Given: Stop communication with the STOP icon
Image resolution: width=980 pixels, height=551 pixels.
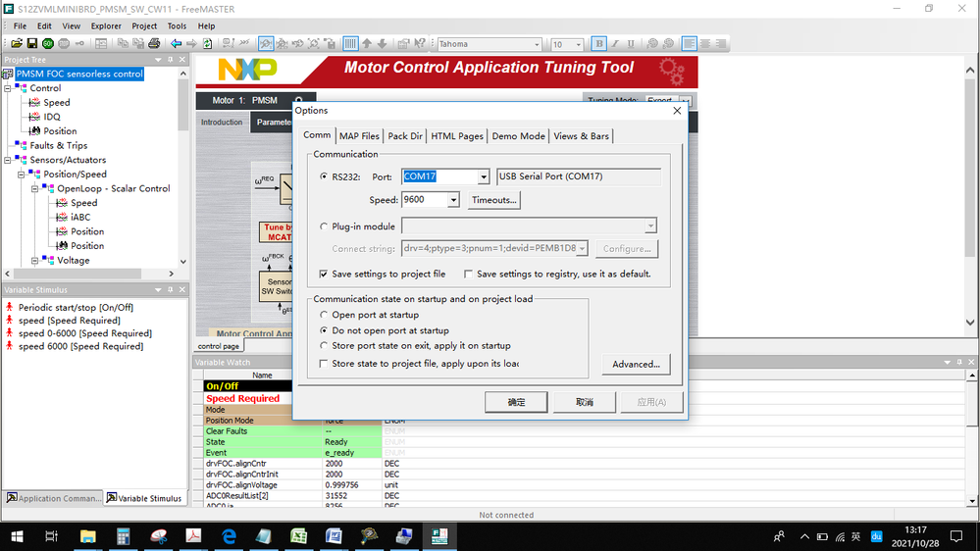Looking at the screenshot, I should pyautogui.click(x=64, y=44).
